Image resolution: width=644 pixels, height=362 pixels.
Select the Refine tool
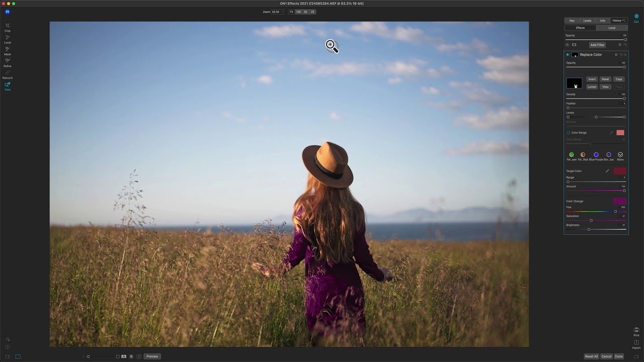click(8, 62)
